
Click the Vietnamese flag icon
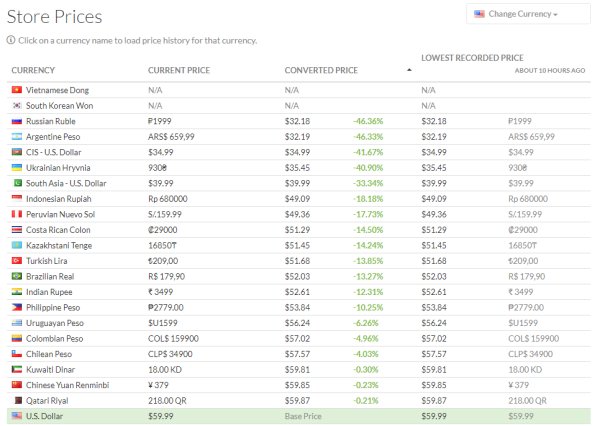[x=16, y=90]
